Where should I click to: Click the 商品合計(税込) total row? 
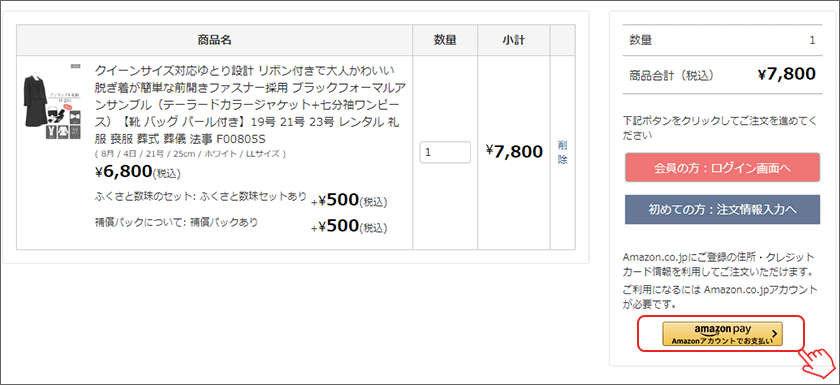click(722, 74)
